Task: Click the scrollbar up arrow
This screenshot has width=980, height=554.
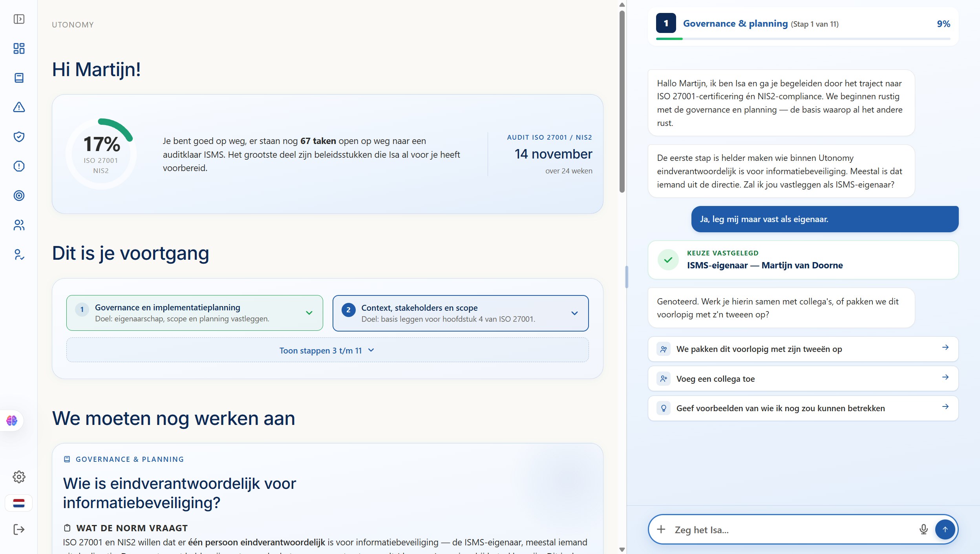Action: [622, 5]
